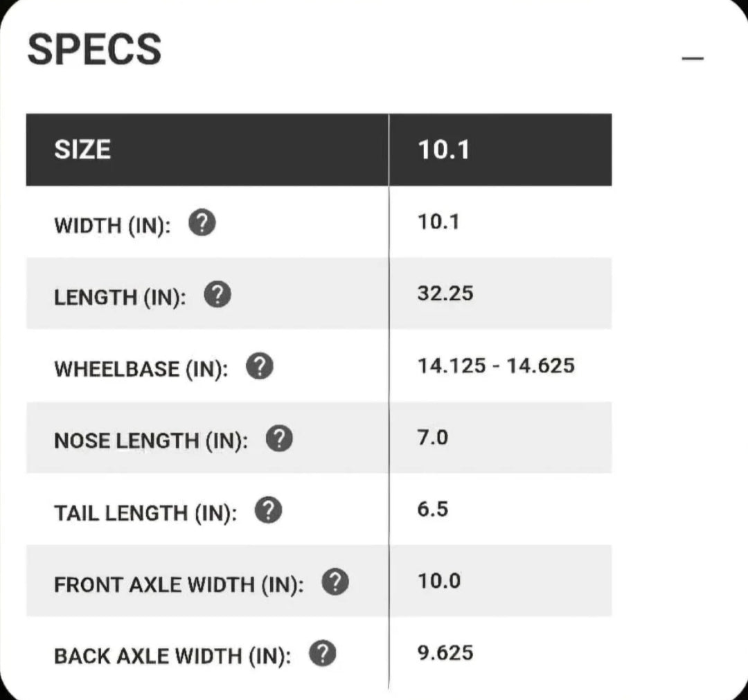Show the Back Axle Width help icon
748x700 pixels.
[323, 654]
